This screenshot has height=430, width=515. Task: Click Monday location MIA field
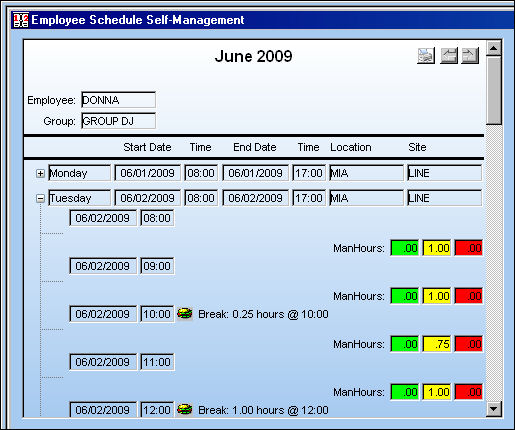(x=366, y=173)
